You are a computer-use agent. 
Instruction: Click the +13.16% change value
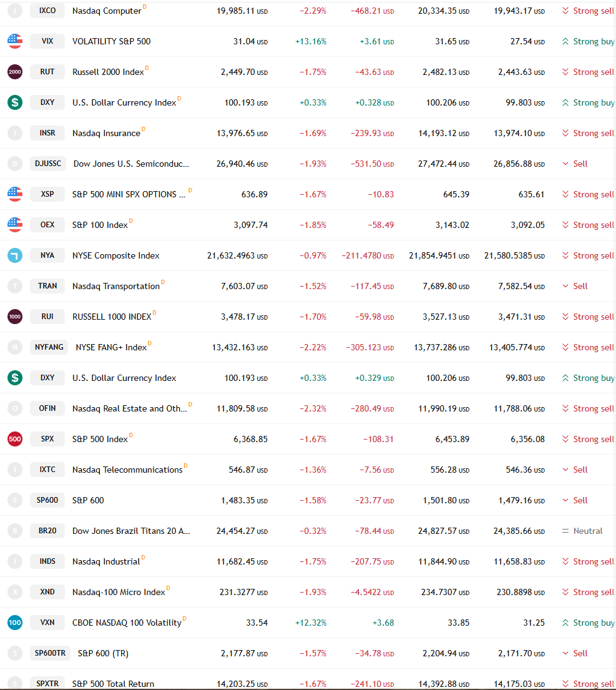(311, 41)
